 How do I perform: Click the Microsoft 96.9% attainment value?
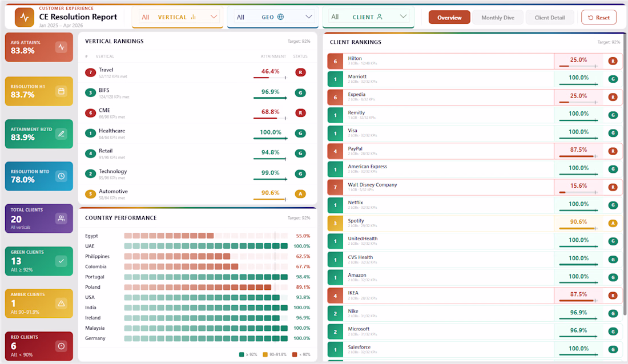pos(578,330)
